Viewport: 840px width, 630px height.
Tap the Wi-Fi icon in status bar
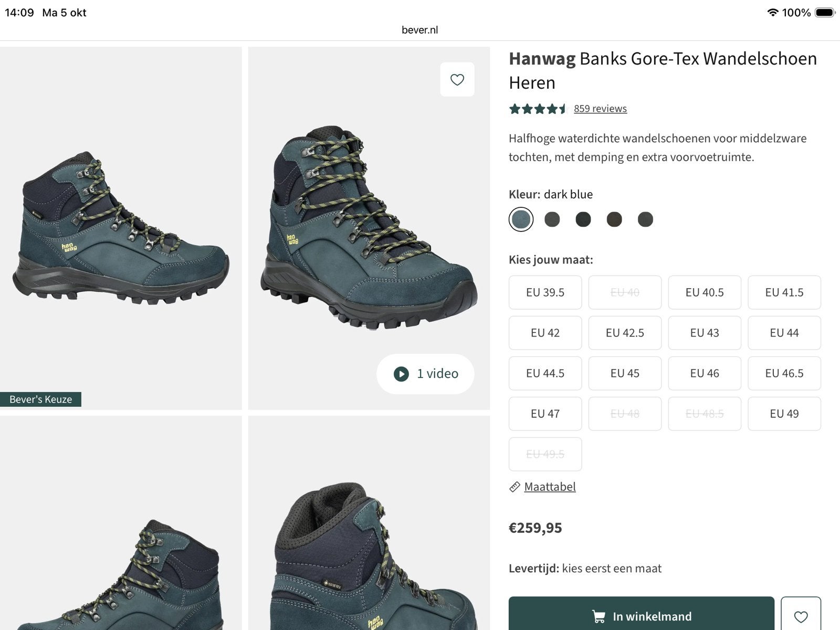coord(772,13)
